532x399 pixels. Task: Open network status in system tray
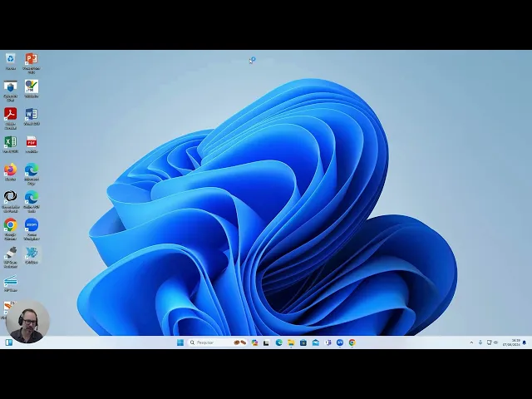click(x=489, y=342)
